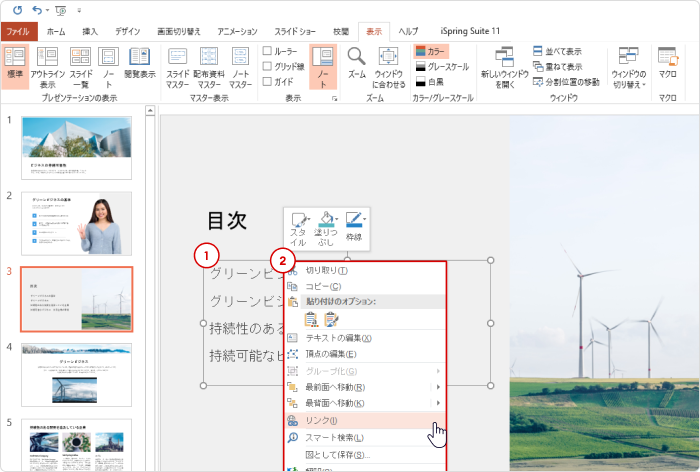
Task: Open 枠線 outline dropdown in mini toolbar
Action: (354, 227)
